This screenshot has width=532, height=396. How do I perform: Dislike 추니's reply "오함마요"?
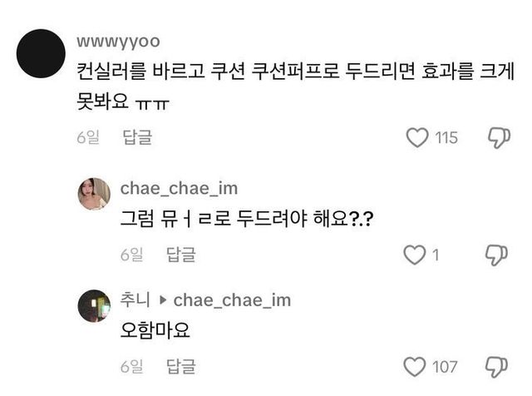click(x=496, y=366)
